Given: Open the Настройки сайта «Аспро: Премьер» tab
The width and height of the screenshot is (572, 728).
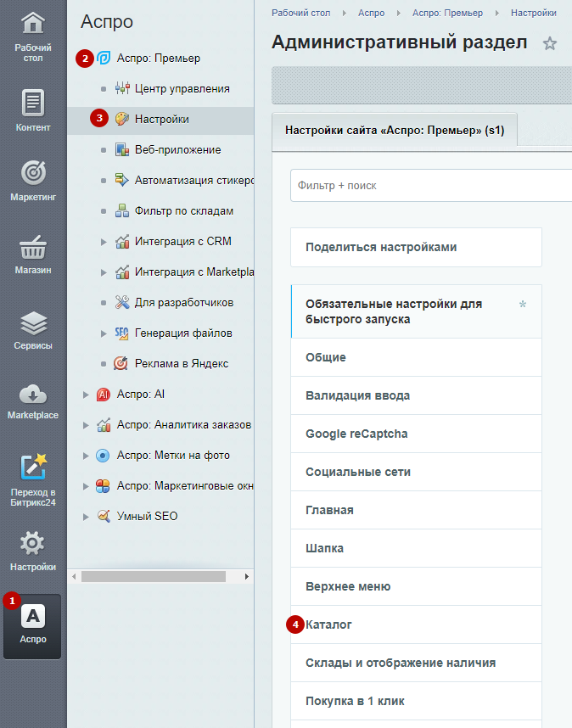Looking at the screenshot, I should [x=395, y=131].
